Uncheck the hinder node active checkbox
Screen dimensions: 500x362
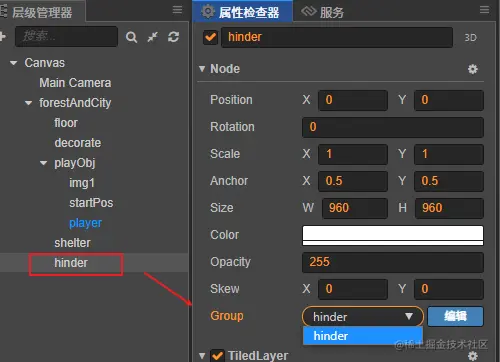[x=210, y=37]
